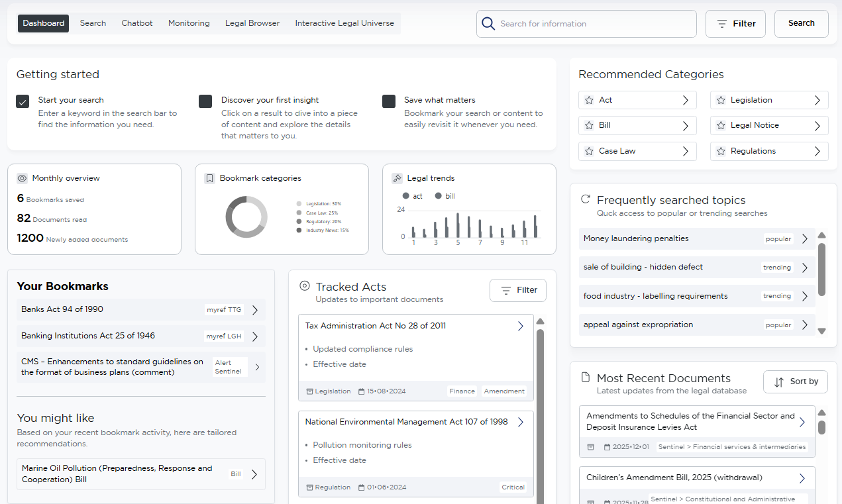Click the Alert Sentinel label
842x504 pixels.
[x=230, y=368]
